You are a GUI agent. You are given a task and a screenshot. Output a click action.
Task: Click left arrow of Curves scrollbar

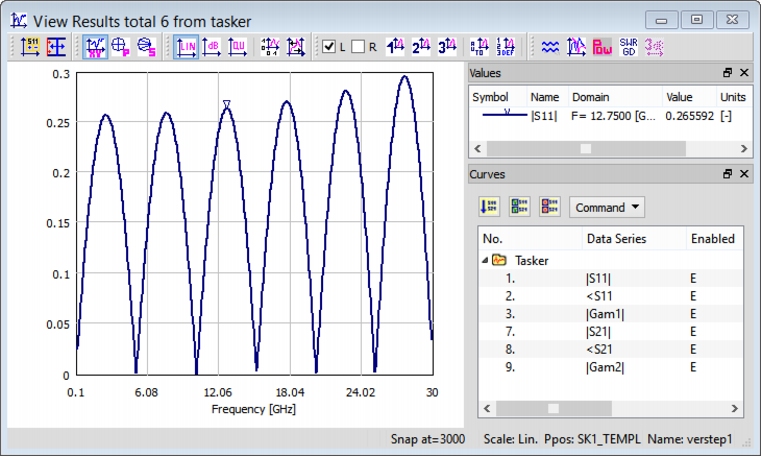487,408
